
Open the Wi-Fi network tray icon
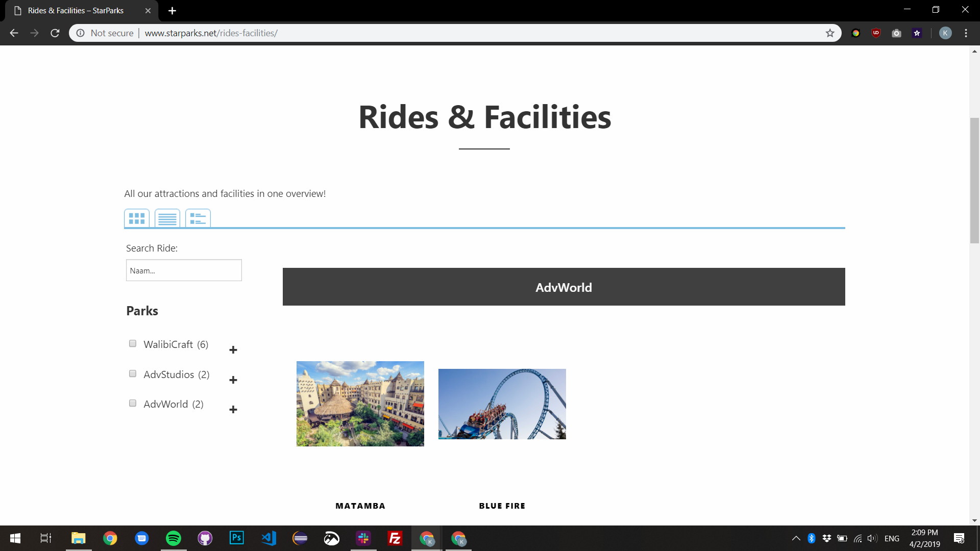coord(857,538)
